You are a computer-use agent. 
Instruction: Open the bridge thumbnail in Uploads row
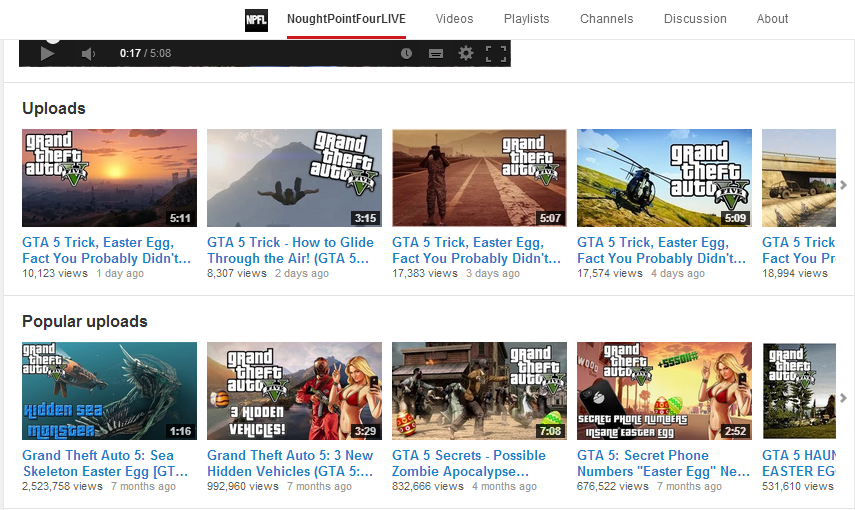tap(799, 178)
